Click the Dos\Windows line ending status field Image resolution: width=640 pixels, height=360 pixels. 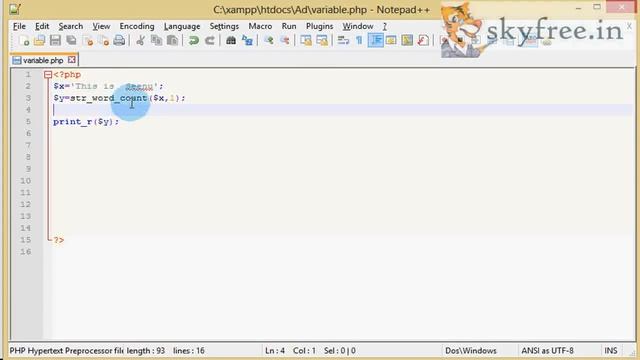pyautogui.click(x=471, y=351)
